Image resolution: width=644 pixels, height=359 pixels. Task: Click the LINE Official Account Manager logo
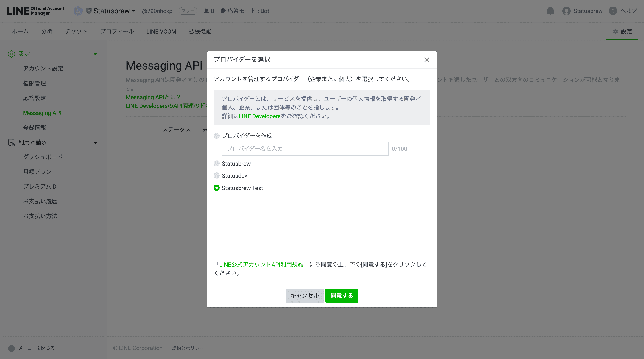tap(35, 11)
